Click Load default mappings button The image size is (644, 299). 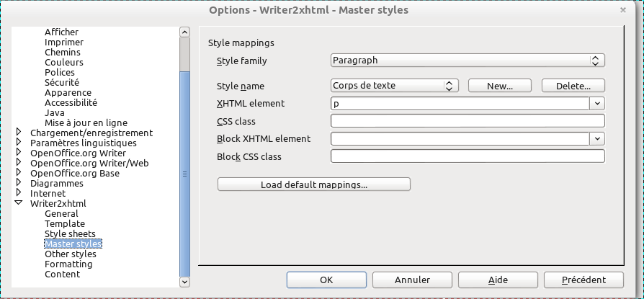[x=314, y=184]
